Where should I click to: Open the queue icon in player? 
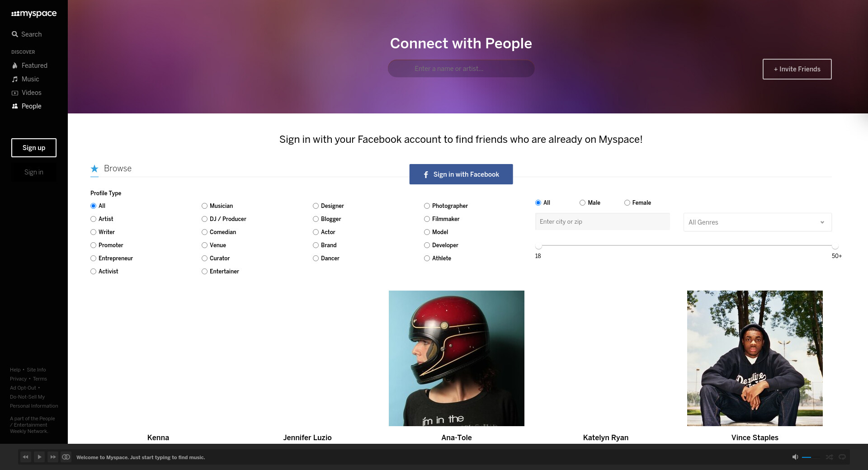[x=66, y=457]
